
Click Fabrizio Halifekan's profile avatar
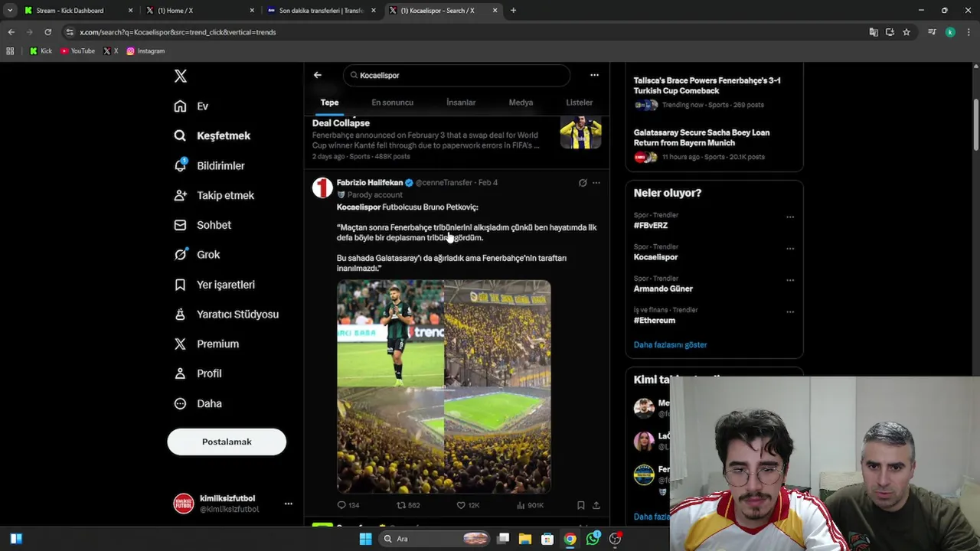point(322,188)
